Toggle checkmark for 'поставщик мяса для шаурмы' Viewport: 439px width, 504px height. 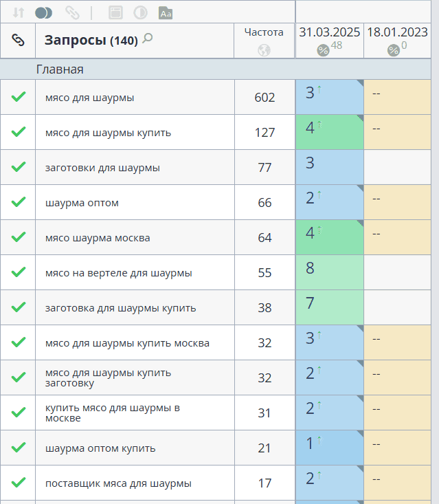(19, 483)
